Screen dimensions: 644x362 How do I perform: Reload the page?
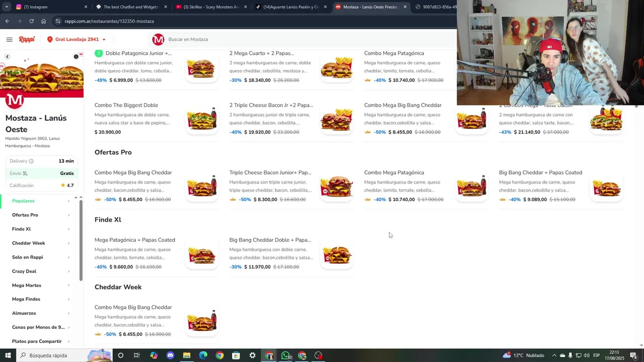tap(31, 21)
